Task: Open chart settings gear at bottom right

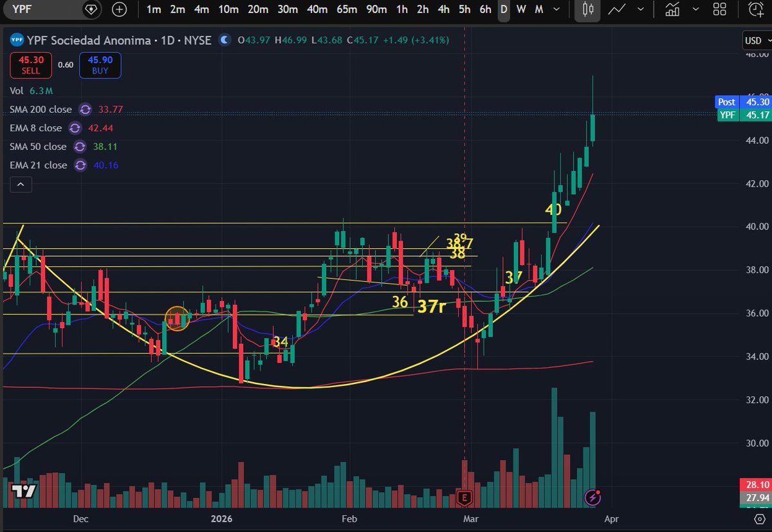Action: [758, 518]
